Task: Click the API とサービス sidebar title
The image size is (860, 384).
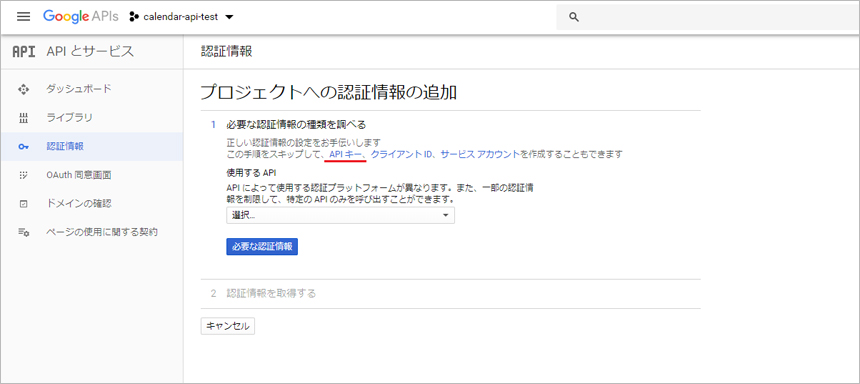Action: pyautogui.click(x=90, y=52)
